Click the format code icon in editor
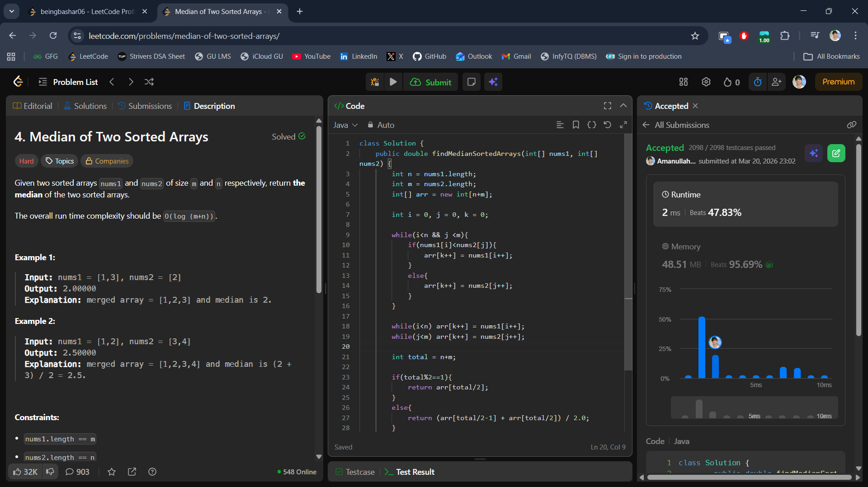This screenshot has width=868, height=487. pyautogui.click(x=560, y=125)
